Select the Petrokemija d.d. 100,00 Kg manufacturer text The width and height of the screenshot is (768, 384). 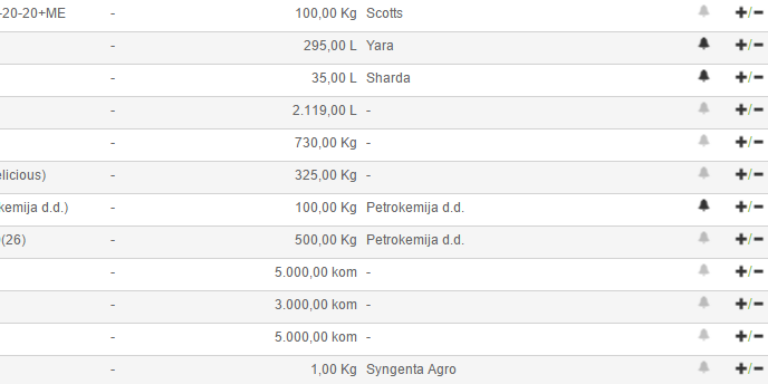(x=415, y=208)
